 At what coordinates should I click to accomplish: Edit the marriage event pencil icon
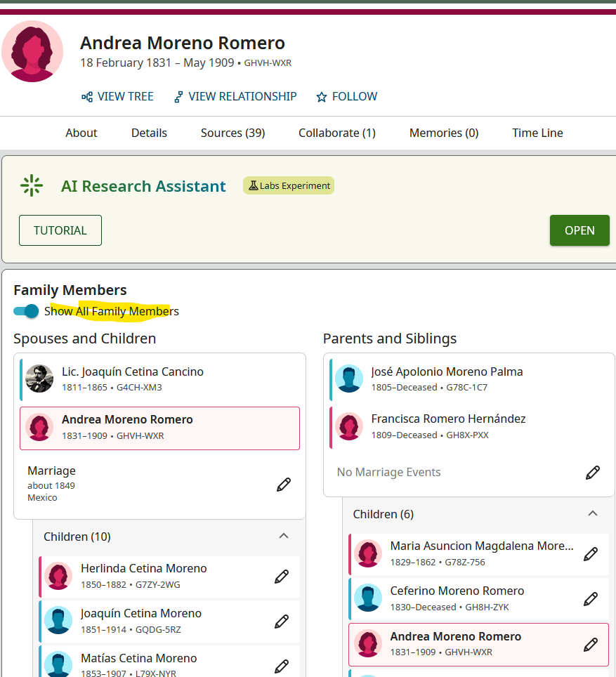point(284,484)
